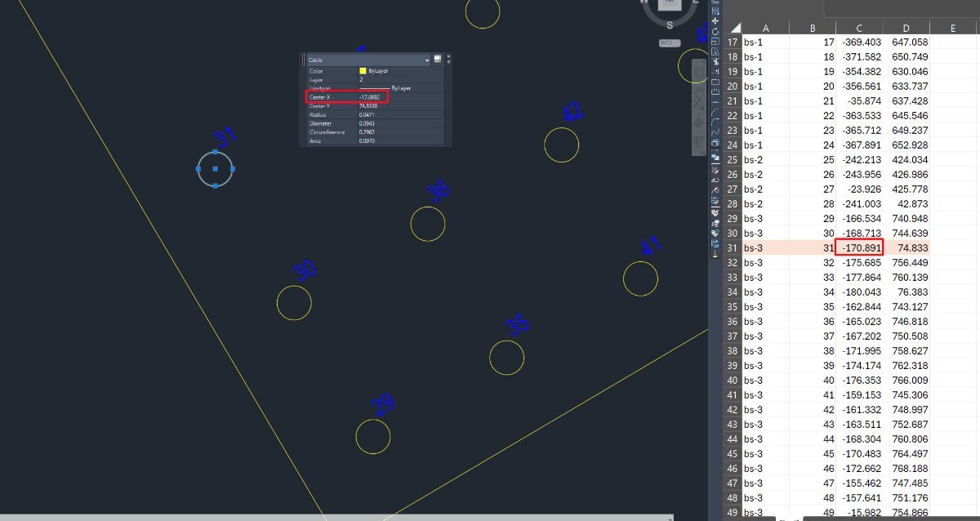
Task: Select spreadsheet cell containing -170.891
Action: 861,247
